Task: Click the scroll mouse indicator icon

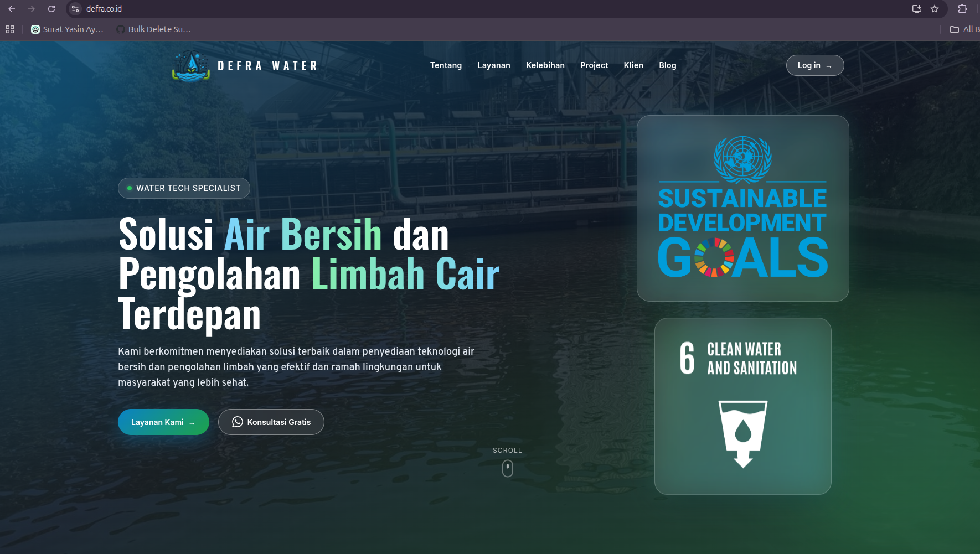Action: [x=508, y=468]
